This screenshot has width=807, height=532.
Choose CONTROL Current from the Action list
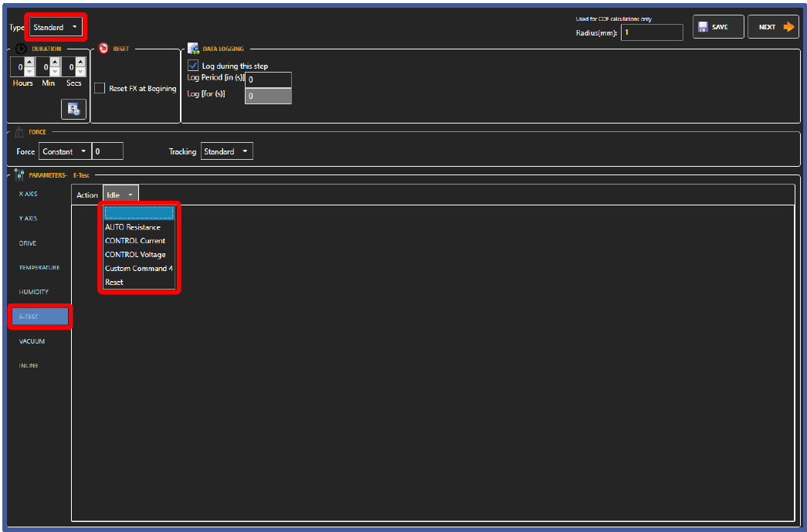pos(139,241)
